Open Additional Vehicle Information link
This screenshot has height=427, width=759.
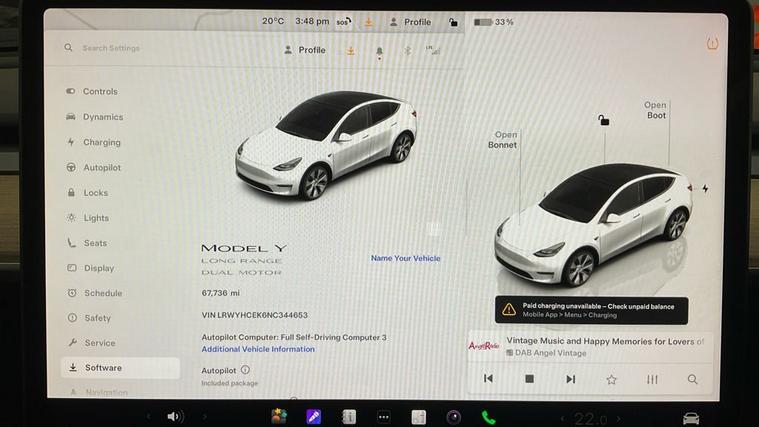coord(258,349)
